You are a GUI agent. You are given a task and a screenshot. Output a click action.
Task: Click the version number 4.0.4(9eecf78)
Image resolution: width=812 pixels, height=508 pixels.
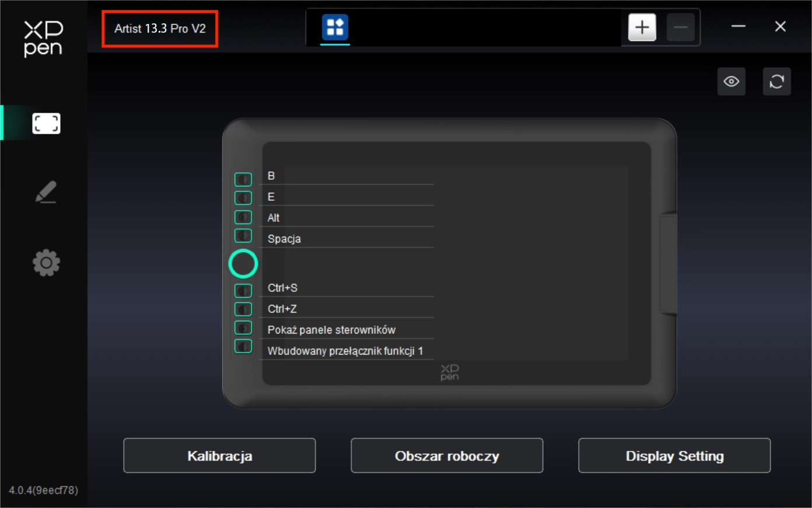[x=43, y=490]
